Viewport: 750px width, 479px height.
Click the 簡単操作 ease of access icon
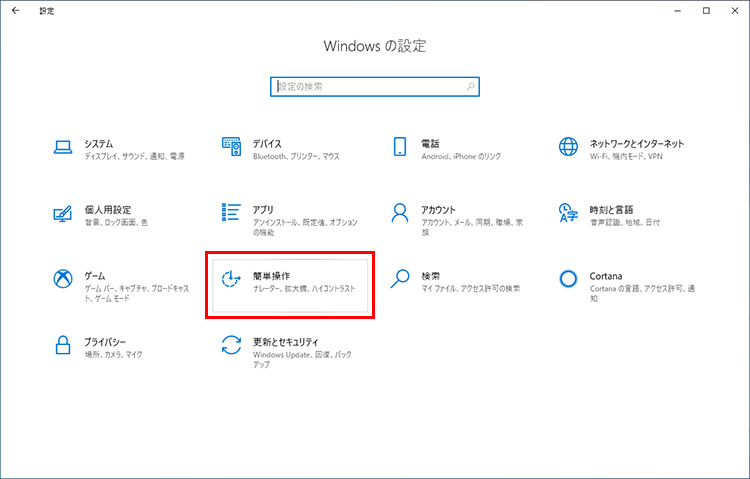[231, 279]
